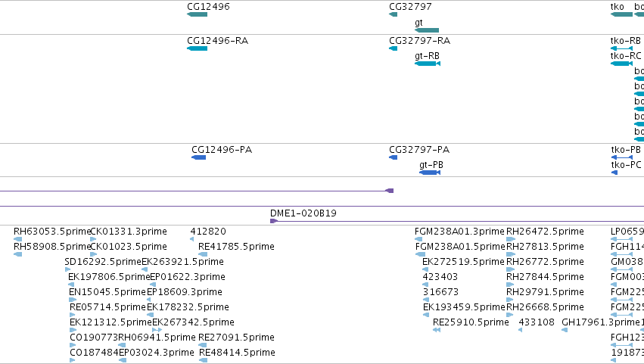Click the 423403 feature label
Screen dimensions: 644x364
point(440,277)
